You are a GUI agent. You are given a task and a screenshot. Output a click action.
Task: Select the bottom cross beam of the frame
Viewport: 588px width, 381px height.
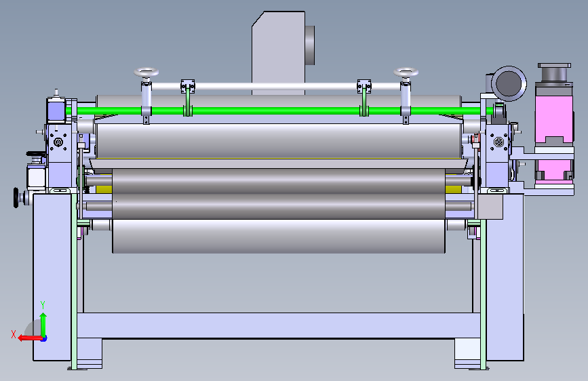278,325
